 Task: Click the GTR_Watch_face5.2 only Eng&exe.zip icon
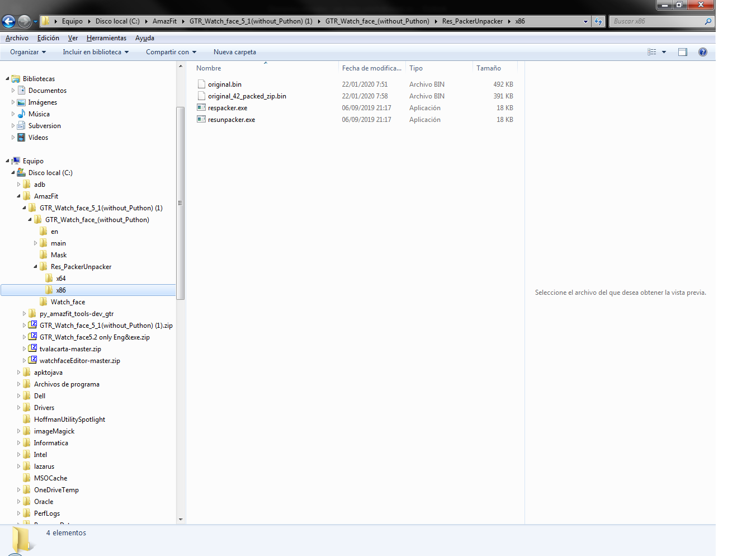click(x=33, y=337)
